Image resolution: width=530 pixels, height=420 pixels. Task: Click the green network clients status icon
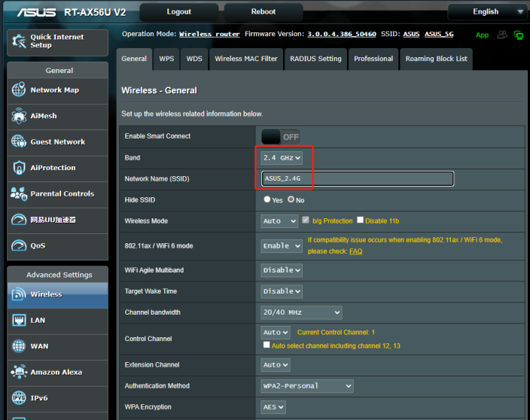pyautogui.click(x=519, y=35)
